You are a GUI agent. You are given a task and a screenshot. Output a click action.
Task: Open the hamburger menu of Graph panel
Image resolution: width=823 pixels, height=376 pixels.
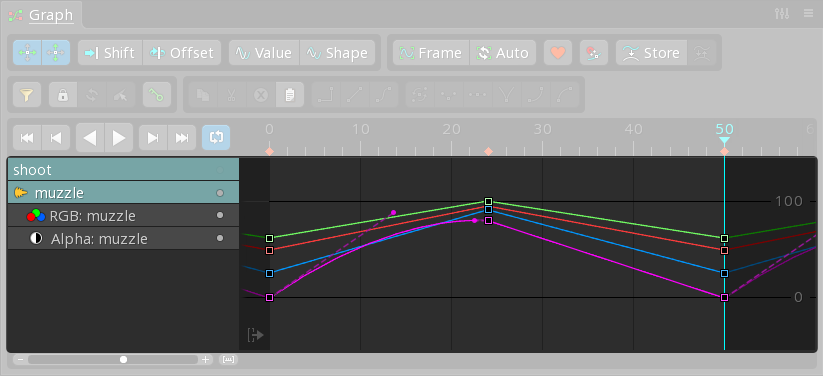[x=809, y=14]
